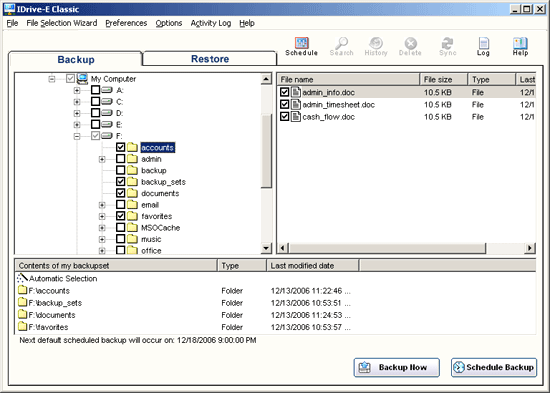
Task: Click the Delete toolbar icon
Action: pyautogui.click(x=410, y=43)
